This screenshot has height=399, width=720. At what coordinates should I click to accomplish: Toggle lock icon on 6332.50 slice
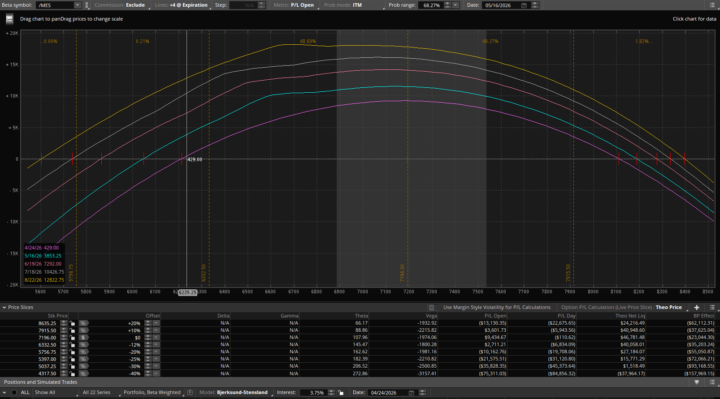73,344
